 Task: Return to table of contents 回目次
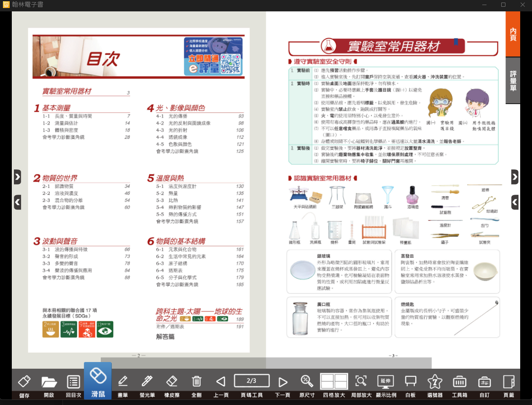tap(73, 386)
